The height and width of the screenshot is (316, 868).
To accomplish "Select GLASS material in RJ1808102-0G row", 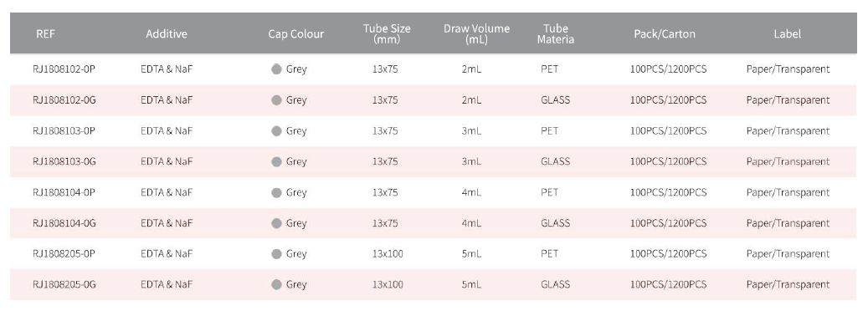I will [x=555, y=100].
